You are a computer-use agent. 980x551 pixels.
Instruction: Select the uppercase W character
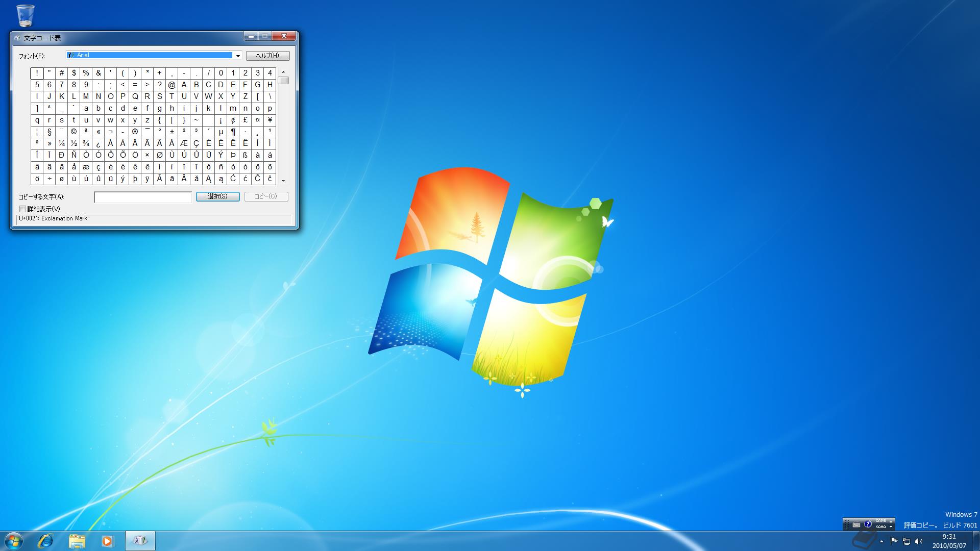click(209, 96)
